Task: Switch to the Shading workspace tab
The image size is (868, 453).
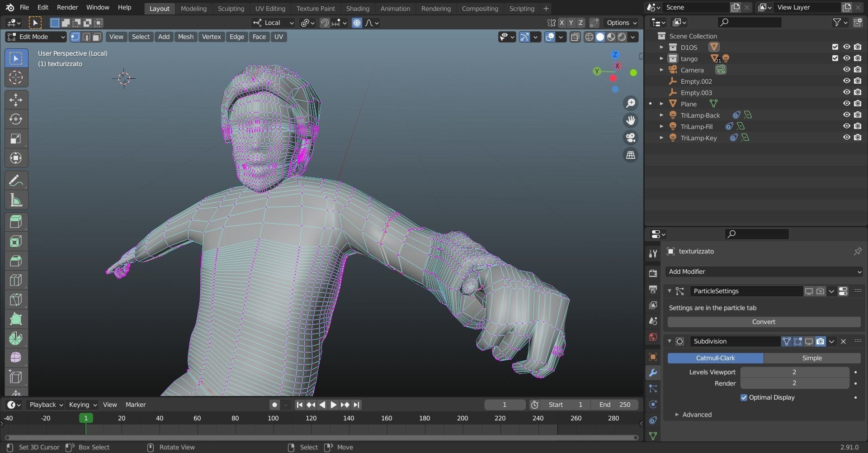Action: click(358, 8)
